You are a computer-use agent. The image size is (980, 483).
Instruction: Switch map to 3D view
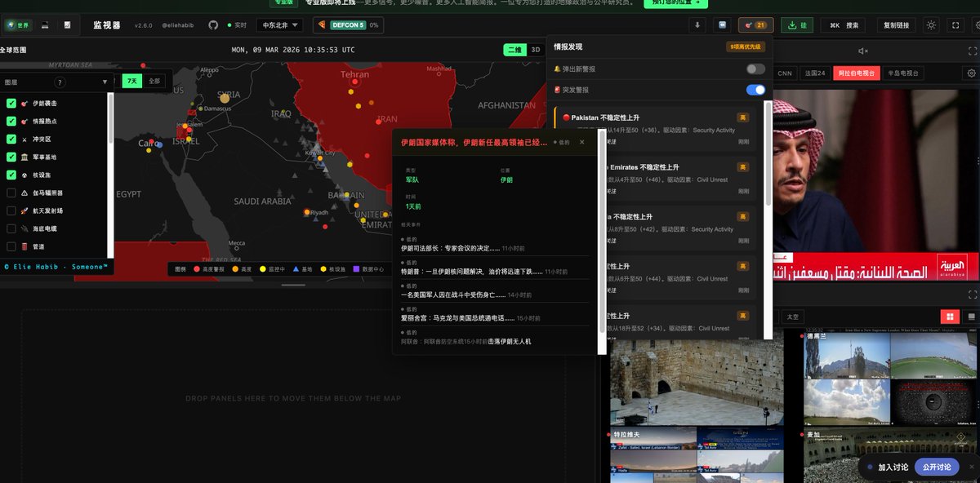(x=536, y=50)
